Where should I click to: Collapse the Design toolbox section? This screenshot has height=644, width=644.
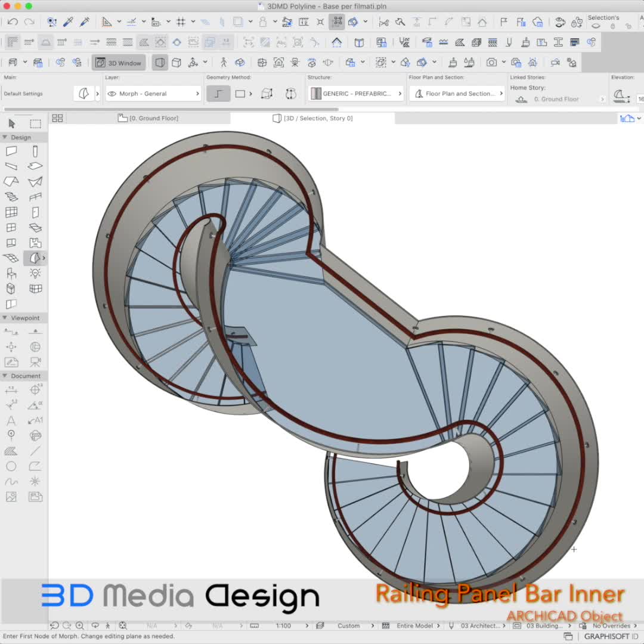pyautogui.click(x=5, y=137)
